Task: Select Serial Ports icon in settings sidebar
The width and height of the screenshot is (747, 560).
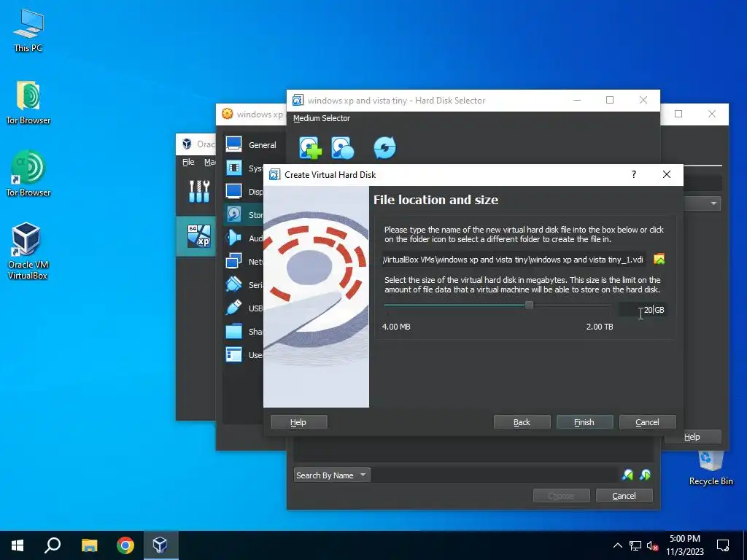Action: point(234,285)
